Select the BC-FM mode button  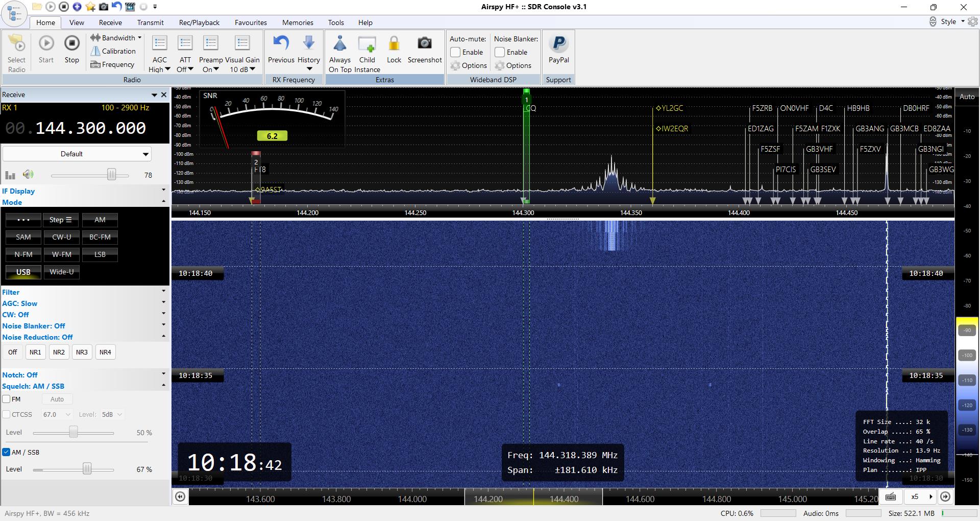coord(100,237)
